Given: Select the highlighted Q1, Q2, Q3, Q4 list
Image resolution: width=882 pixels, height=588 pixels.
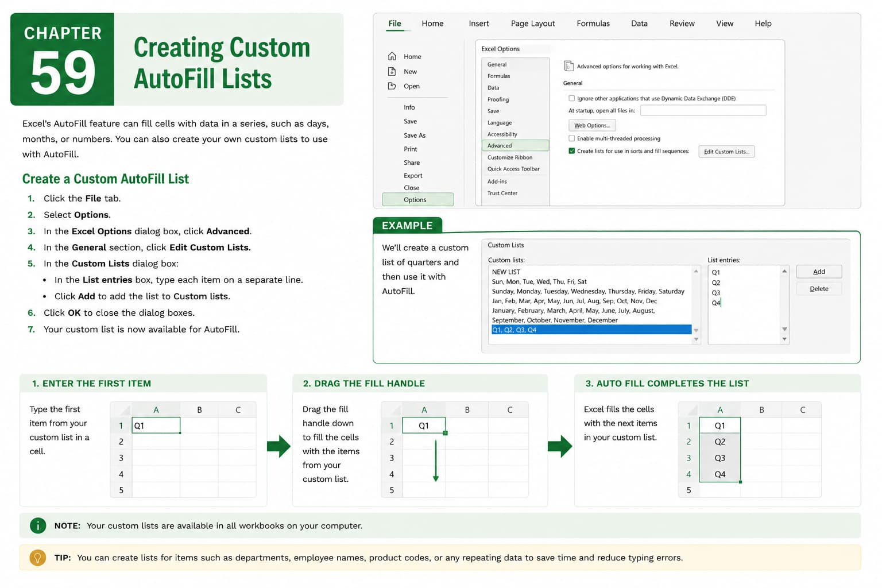Looking at the screenshot, I should coord(591,330).
